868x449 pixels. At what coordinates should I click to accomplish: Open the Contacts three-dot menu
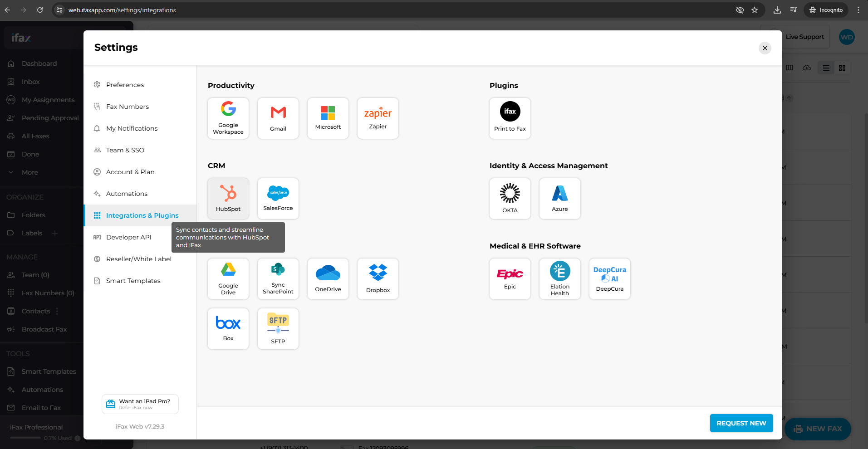pyautogui.click(x=56, y=311)
